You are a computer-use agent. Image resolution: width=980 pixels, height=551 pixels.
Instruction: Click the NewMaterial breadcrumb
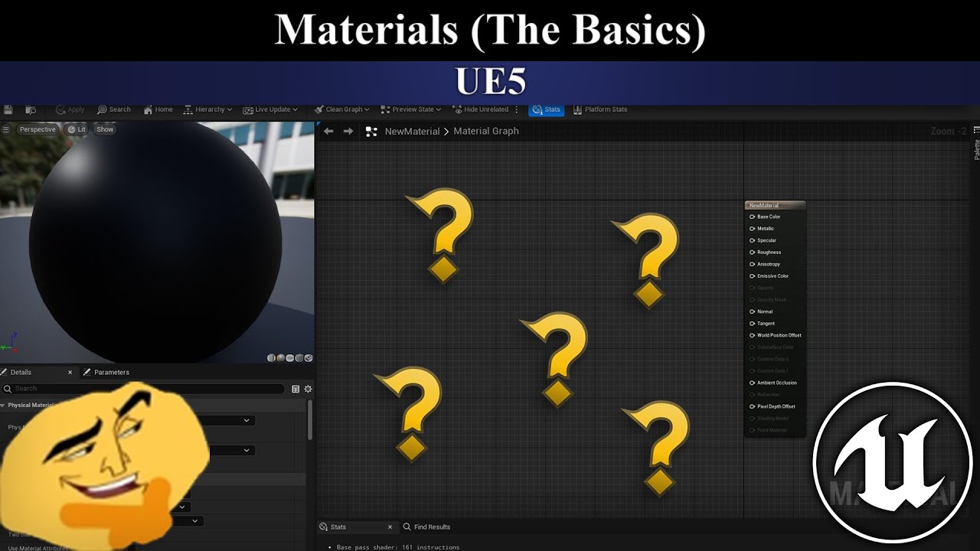click(412, 132)
